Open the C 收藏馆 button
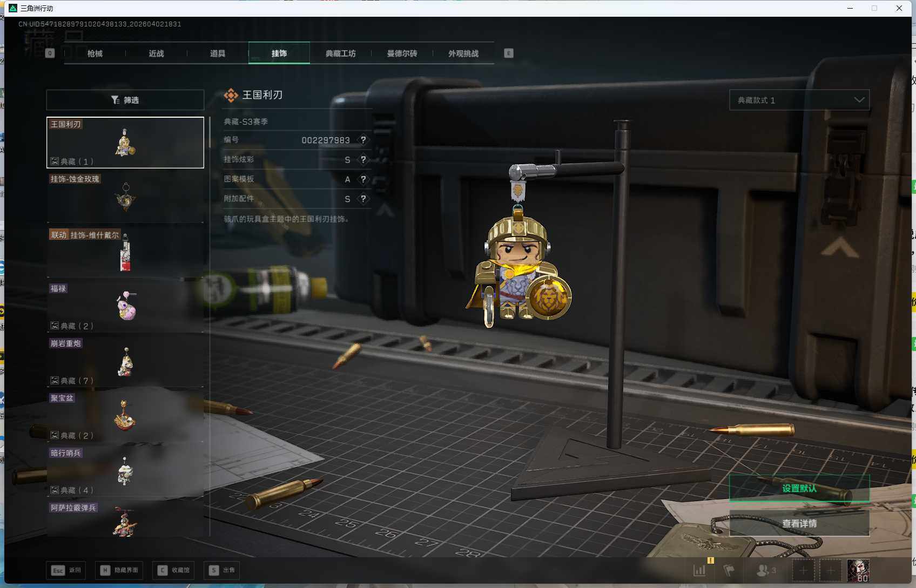 tap(173, 570)
